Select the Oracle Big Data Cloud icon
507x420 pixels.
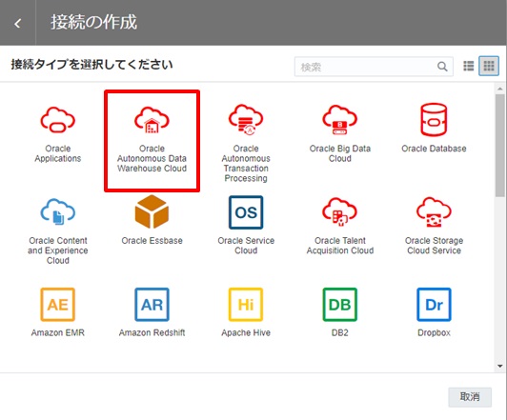click(340, 120)
